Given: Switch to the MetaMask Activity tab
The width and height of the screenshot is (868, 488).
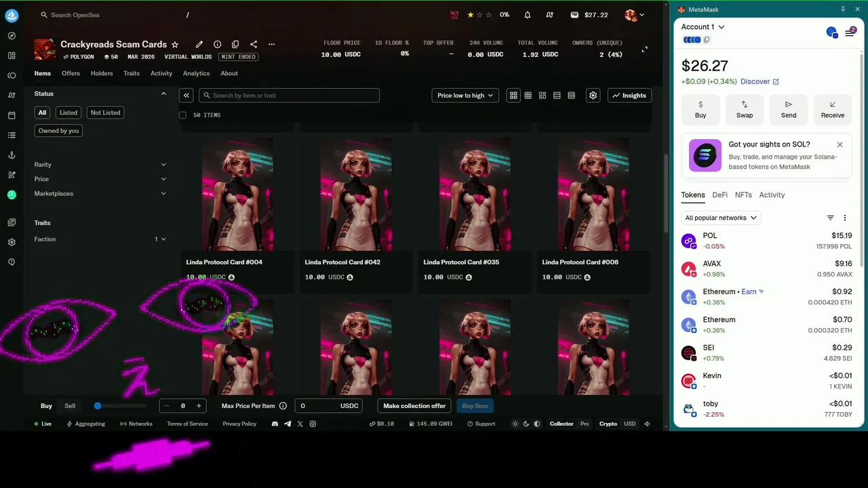Looking at the screenshot, I should coord(772,195).
